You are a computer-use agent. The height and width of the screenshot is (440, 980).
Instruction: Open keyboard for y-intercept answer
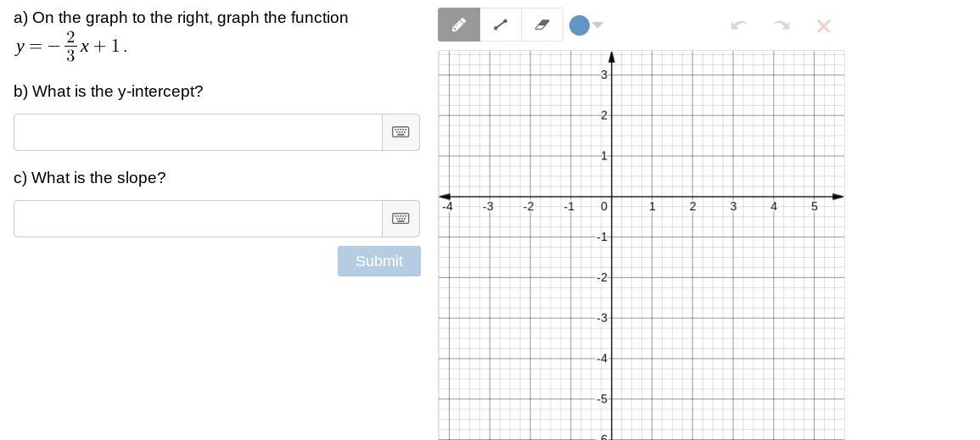(x=400, y=132)
